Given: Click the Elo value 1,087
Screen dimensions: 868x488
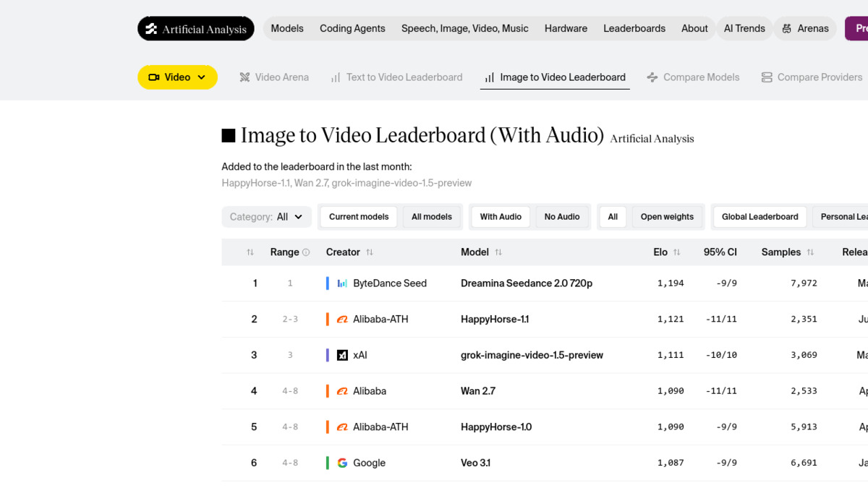Looking at the screenshot, I should (671, 463).
